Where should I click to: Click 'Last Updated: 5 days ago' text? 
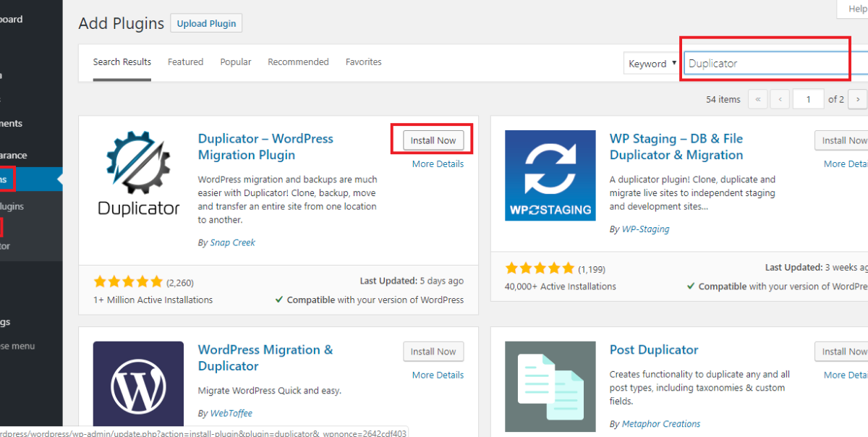click(x=412, y=281)
